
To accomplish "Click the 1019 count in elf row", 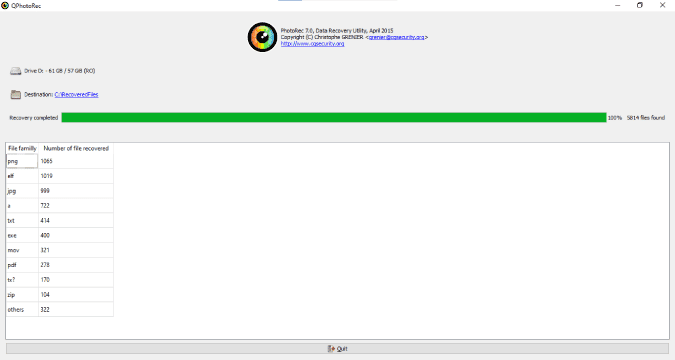I will [x=46, y=176].
